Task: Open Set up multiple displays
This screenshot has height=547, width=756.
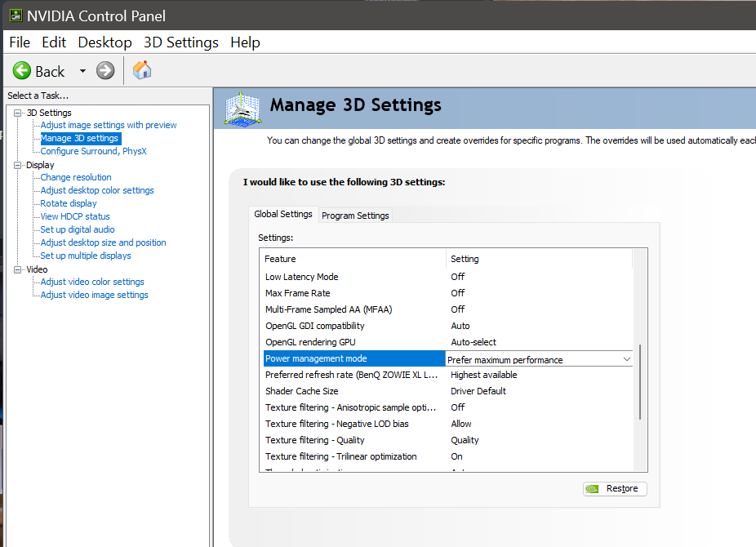Action: click(x=86, y=256)
